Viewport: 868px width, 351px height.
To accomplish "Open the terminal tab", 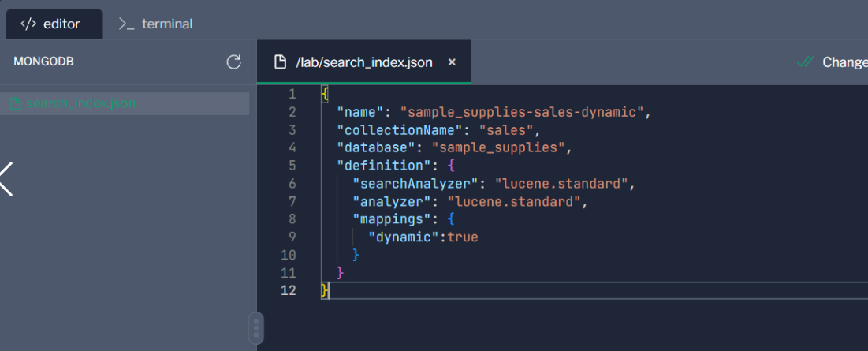I will [x=155, y=24].
